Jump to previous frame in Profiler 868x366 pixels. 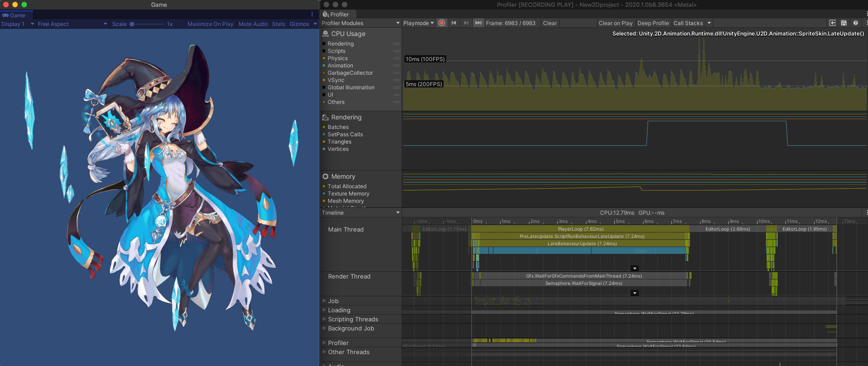click(x=454, y=23)
